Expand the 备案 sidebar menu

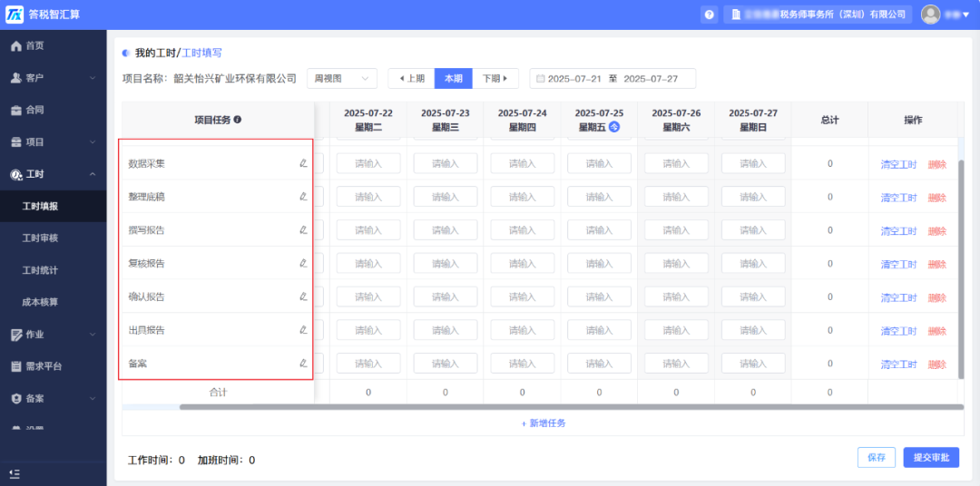(x=54, y=399)
